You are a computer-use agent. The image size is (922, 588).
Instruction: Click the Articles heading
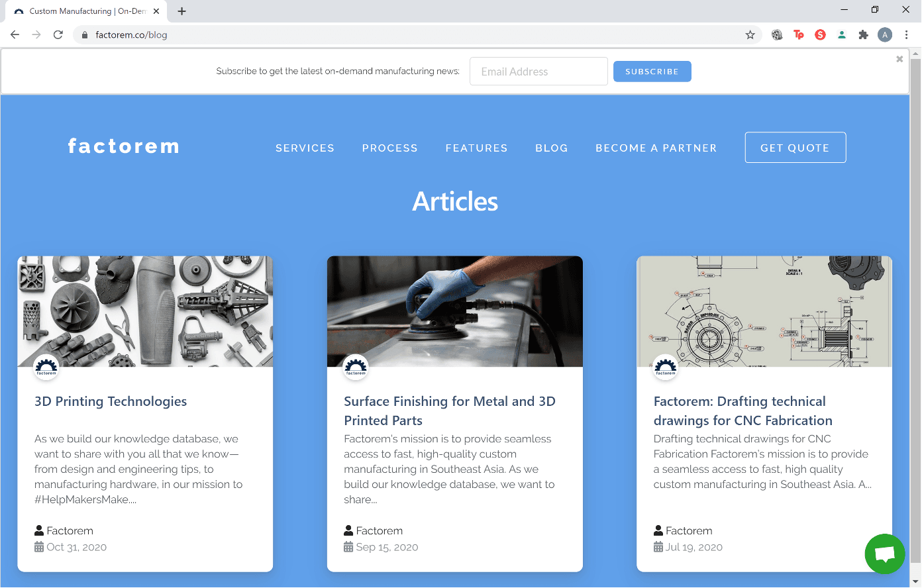pyautogui.click(x=455, y=201)
